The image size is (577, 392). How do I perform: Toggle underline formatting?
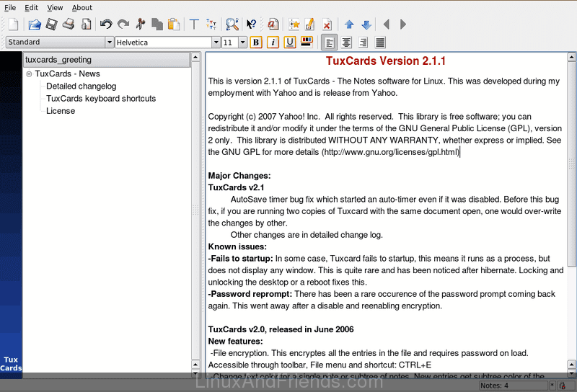click(290, 43)
